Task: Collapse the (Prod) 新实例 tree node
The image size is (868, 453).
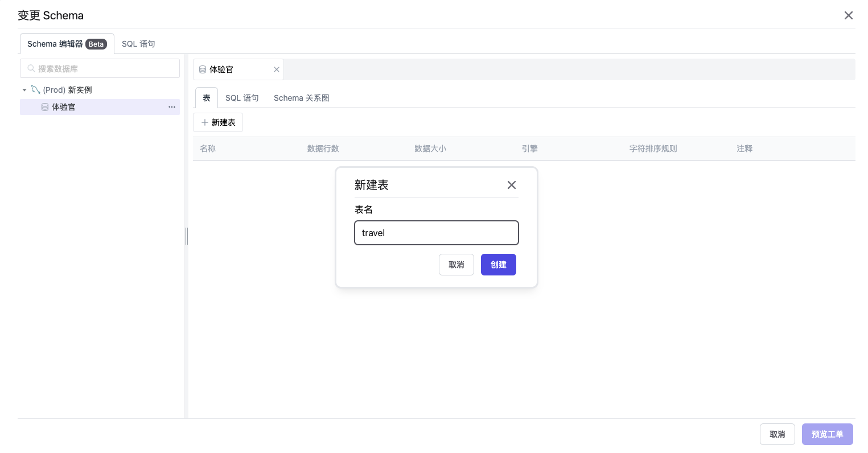Action: [24, 90]
